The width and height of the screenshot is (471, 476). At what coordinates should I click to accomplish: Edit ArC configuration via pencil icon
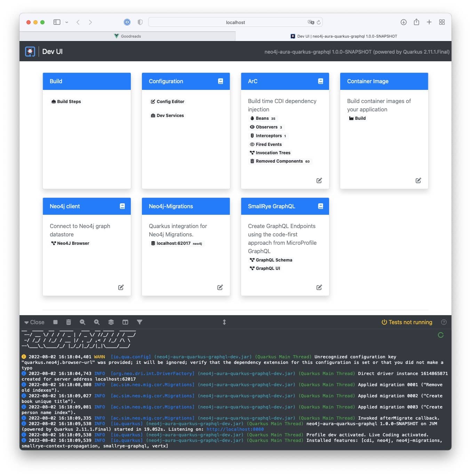(x=319, y=180)
